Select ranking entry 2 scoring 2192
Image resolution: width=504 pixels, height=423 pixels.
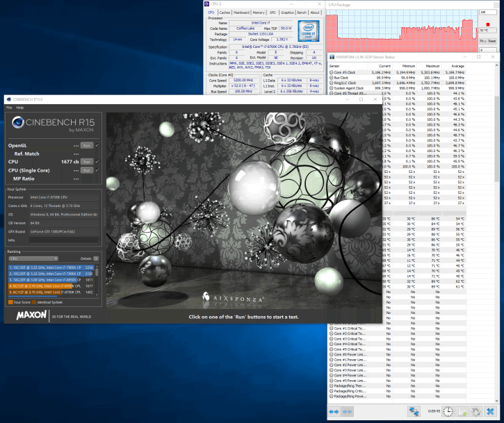tap(51, 274)
